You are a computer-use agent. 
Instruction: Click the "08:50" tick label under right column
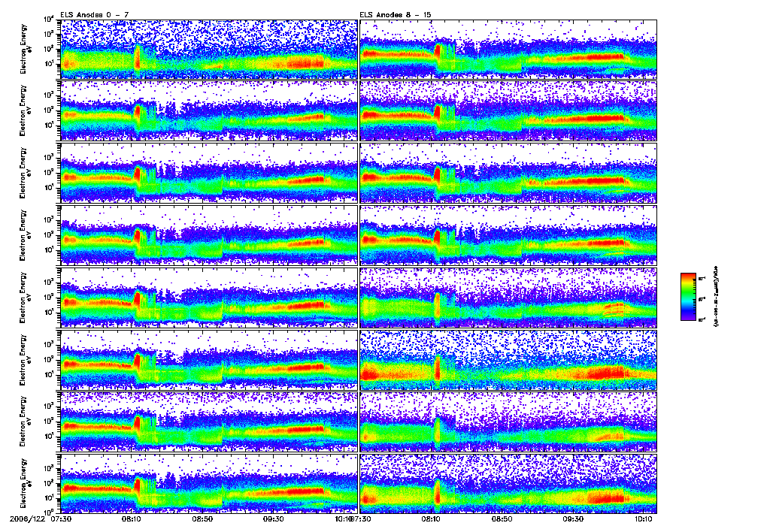click(502, 518)
